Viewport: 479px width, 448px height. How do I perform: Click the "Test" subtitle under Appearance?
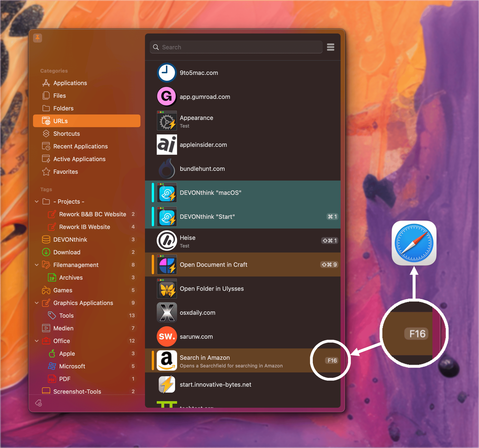point(184,126)
